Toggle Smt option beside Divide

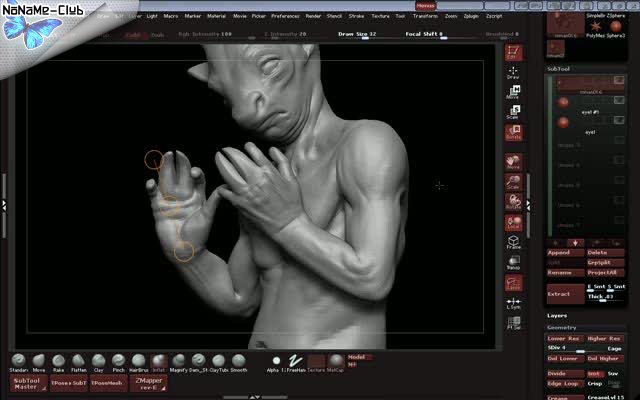coord(594,374)
